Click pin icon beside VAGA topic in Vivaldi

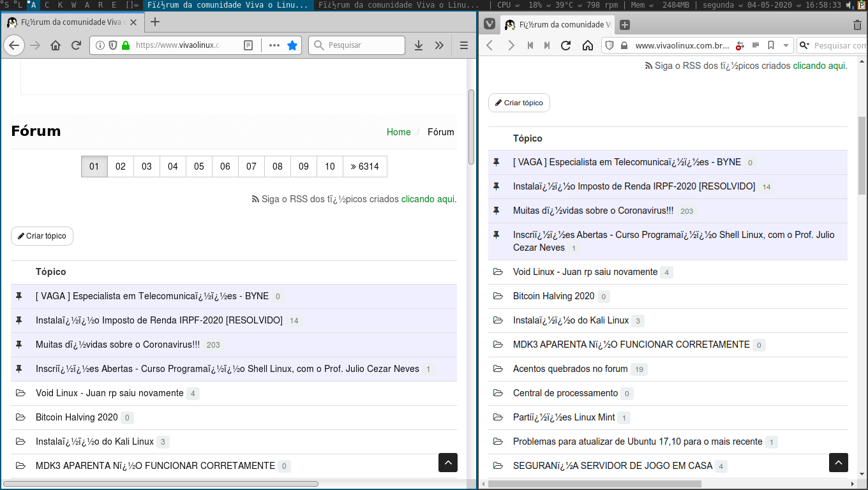tap(497, 162)
